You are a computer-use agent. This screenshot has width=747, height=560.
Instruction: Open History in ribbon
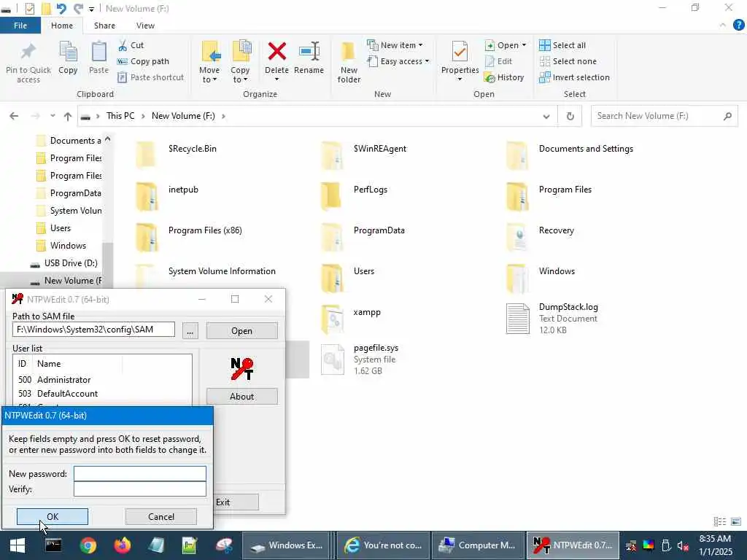(x=504, y=77)
